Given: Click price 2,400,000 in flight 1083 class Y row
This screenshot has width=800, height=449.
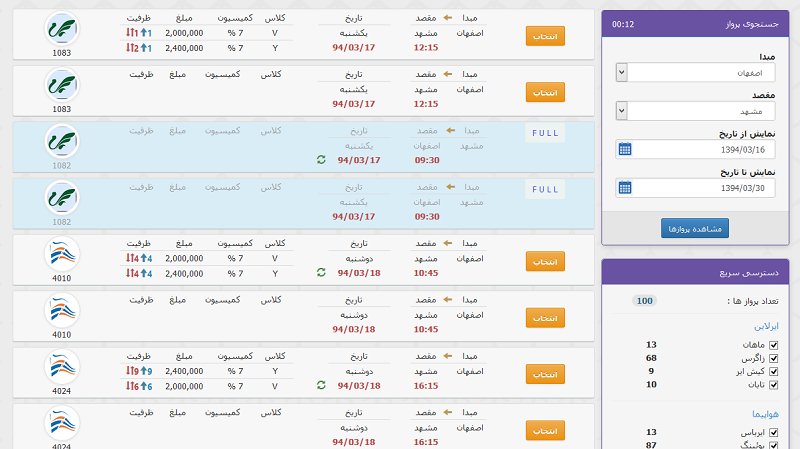Looking at the screenshot, I should point(184,48).
